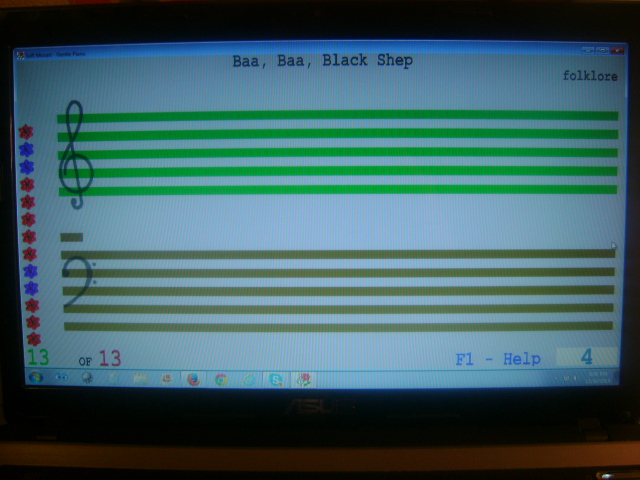Open F1 - Help
This screenshot has width=640, height=480.
498,359
